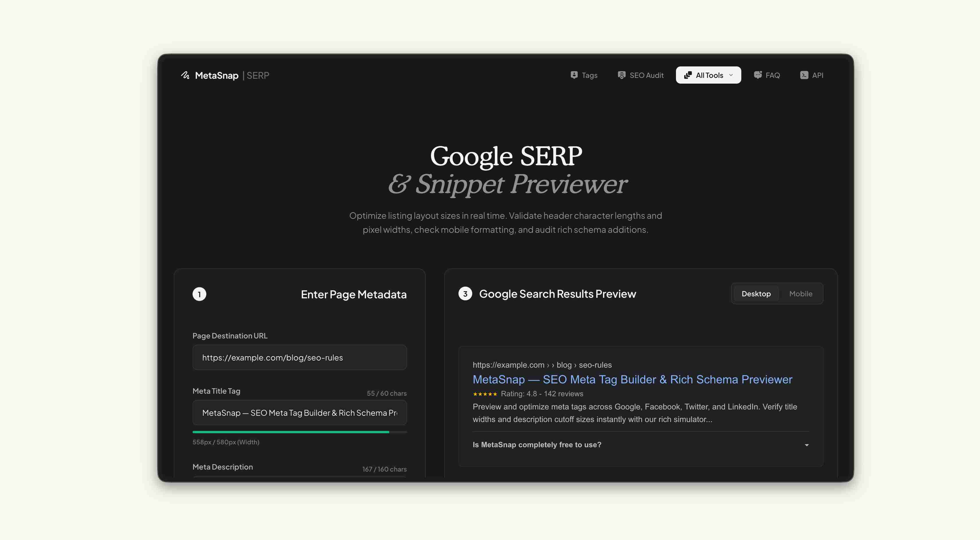This screenshot has height=540, width=980.
Task: Click 'Is MetaSnap completely free to use?' question
Action: point(537,445)
